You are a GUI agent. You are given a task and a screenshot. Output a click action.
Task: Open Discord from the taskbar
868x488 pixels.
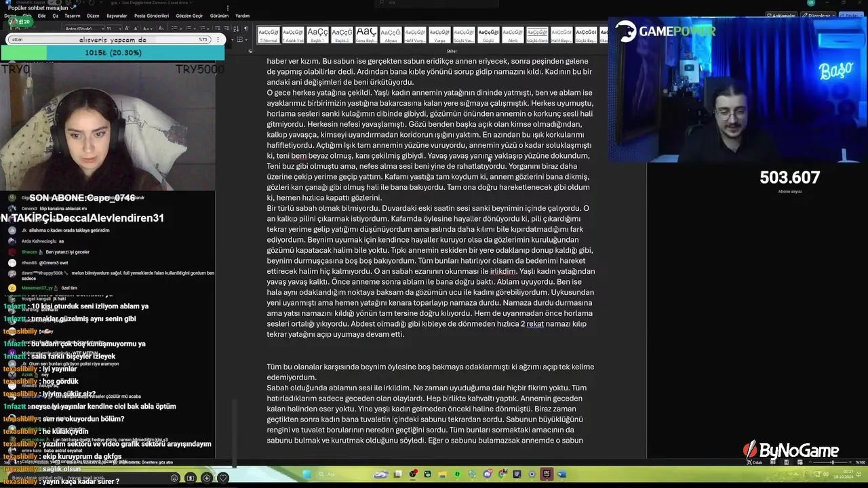pos(487,474)
